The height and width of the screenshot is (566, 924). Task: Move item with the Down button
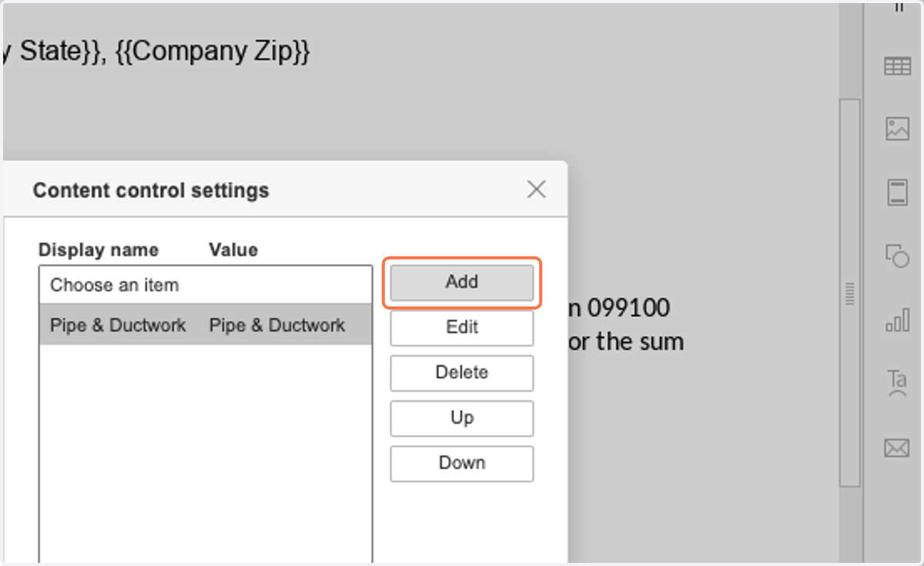click(462, 464)
